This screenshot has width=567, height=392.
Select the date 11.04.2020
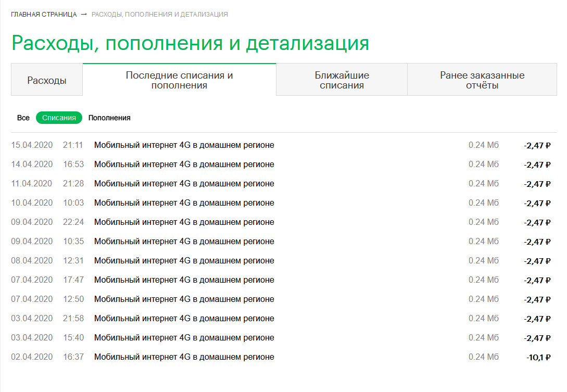click(32, 184)
